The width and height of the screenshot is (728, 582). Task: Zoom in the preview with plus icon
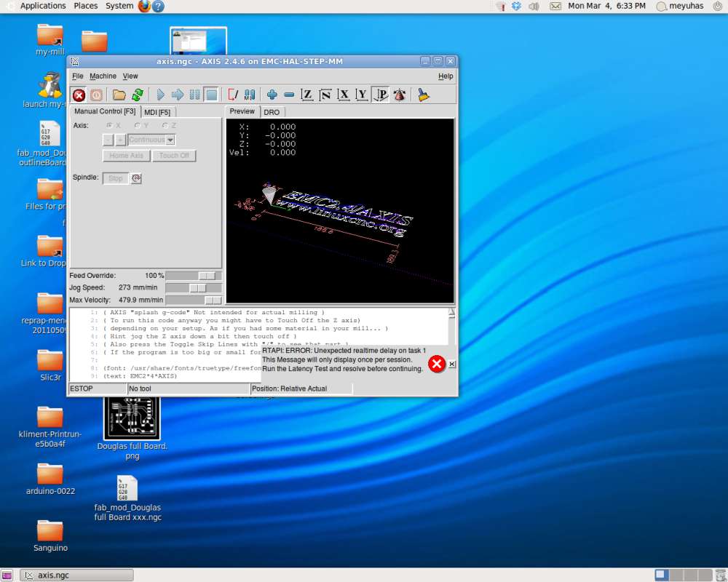coord(272,95)
